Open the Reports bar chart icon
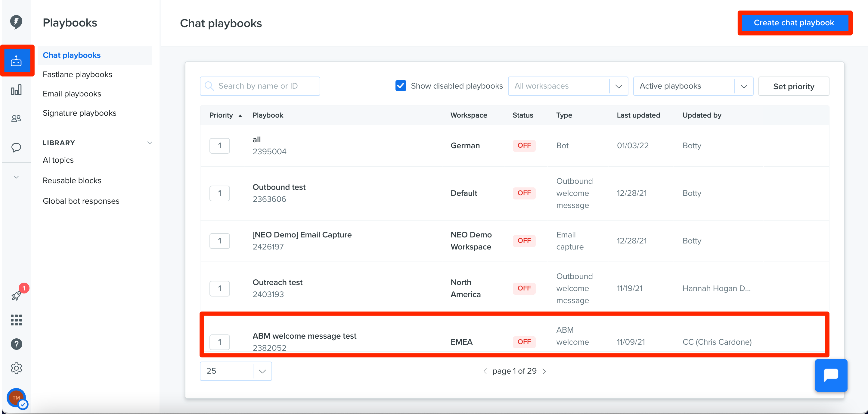The image size is (868, 414). [x=16, y=90]
